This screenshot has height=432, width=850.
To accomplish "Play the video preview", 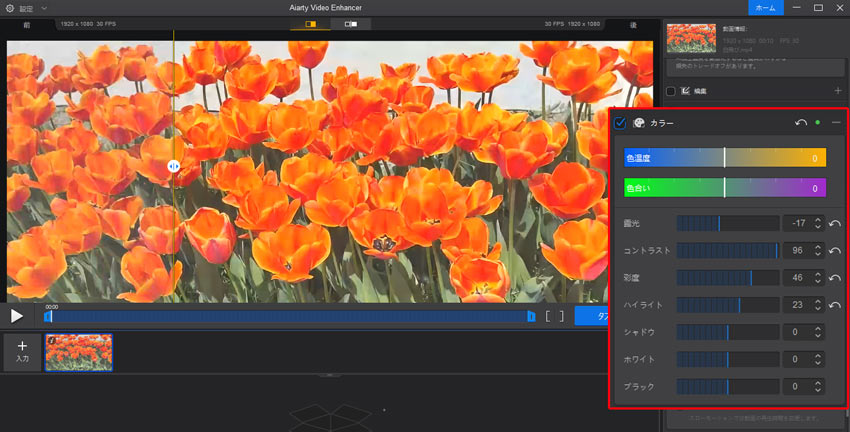I will pyautogui.click(x=17, y=316).
